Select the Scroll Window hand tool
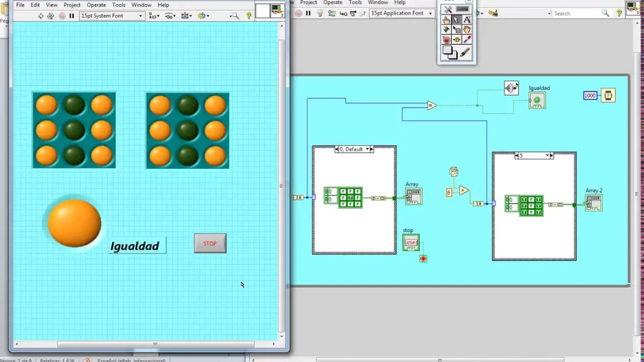644x362 pixels. [x=467, y=30]
